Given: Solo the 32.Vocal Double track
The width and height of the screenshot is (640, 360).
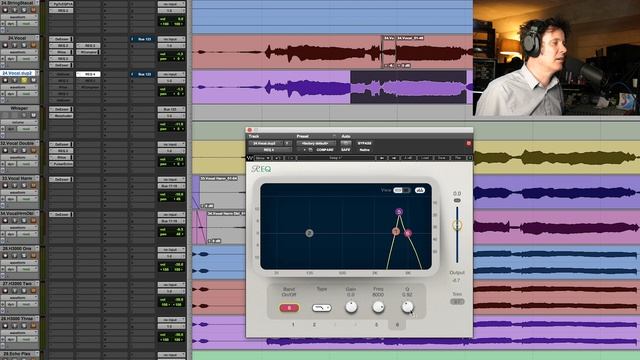Looking at the screenshot, I should [24, 150].
